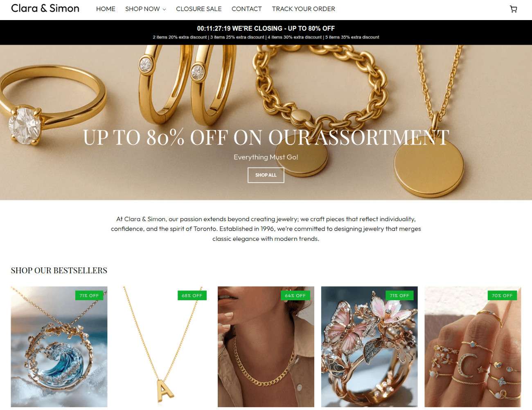Click the 64% OFF badge

click(295, 295)
